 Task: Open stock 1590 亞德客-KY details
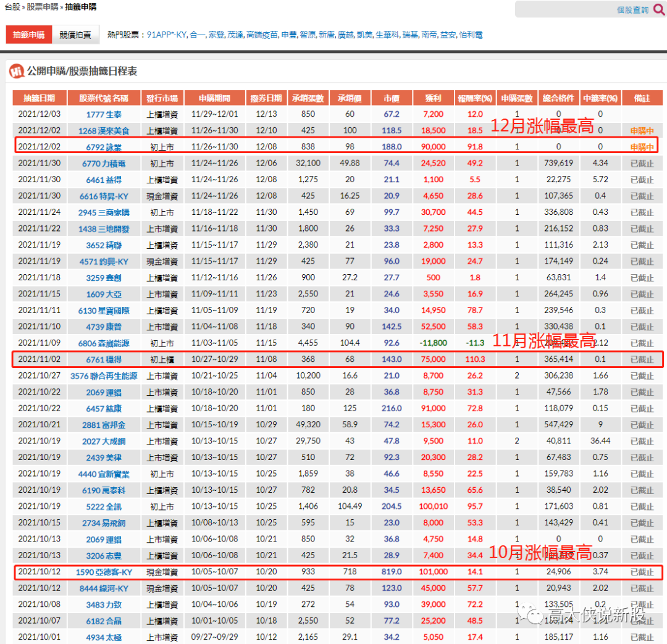104,572
